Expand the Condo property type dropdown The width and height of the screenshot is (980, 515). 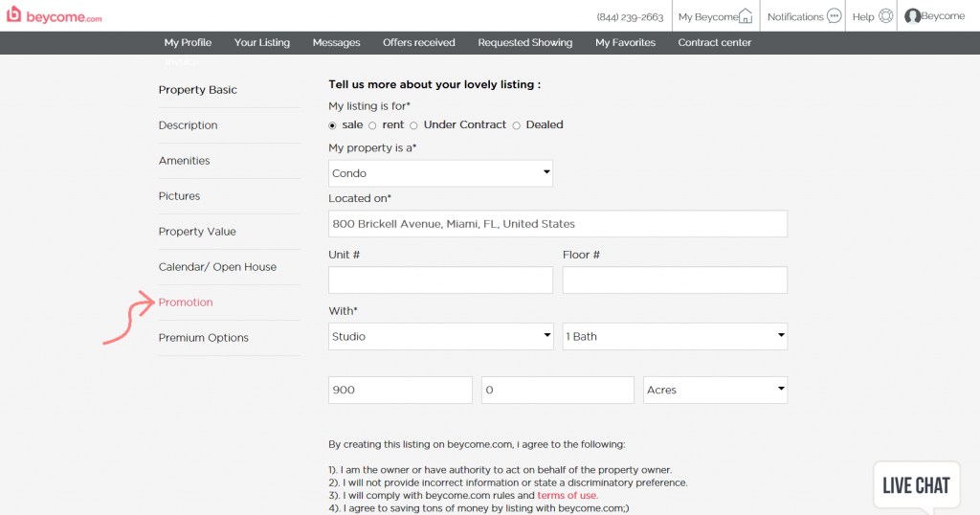point(440,173)
